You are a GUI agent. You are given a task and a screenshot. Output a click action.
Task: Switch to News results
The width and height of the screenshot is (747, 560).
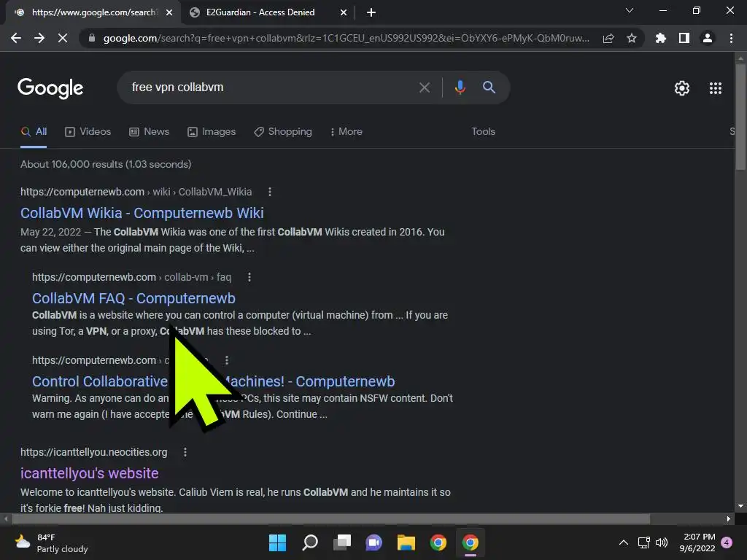coord(149,132)
